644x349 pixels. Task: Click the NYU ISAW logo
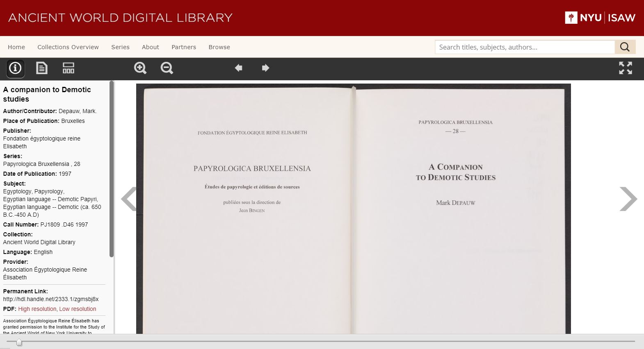click(x=600, y=18)
